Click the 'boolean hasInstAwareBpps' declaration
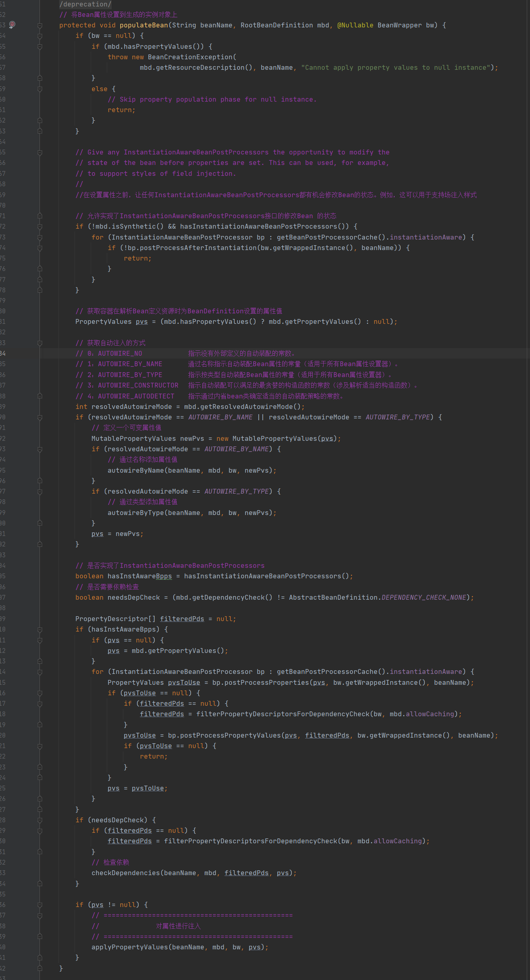The width and height of the screenshot is (530, 980). tap(123, 576)
